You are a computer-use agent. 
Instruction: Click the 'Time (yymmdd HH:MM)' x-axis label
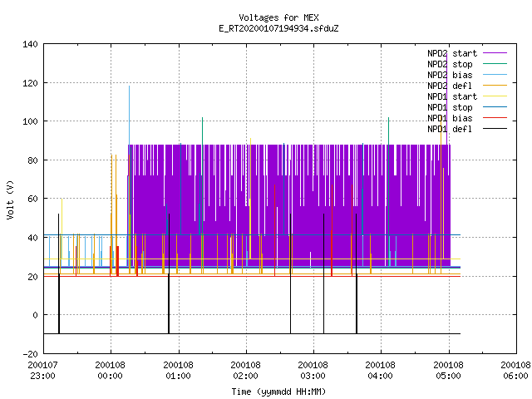pyautogui.click(x=278, y=392)
